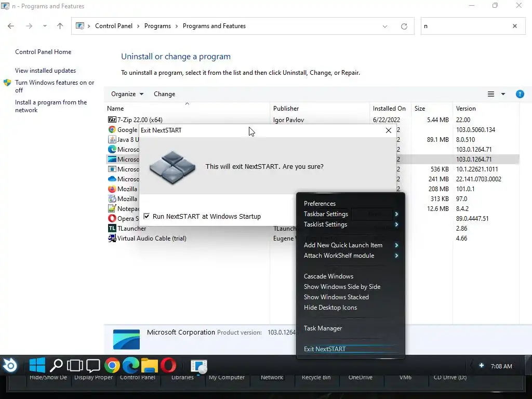This screenshot has width=532, height=399.
Task: Click the Mozilla Firefox icon in list
Action: [112, 189]
